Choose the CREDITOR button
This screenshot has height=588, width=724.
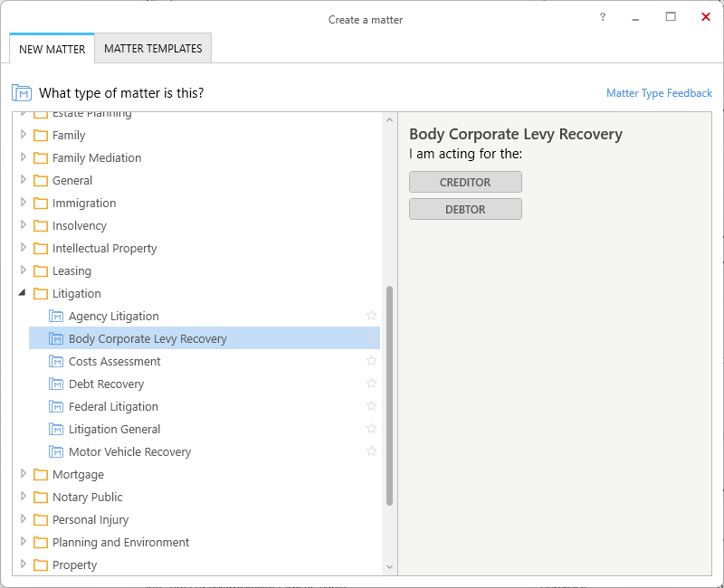(465, 183)
